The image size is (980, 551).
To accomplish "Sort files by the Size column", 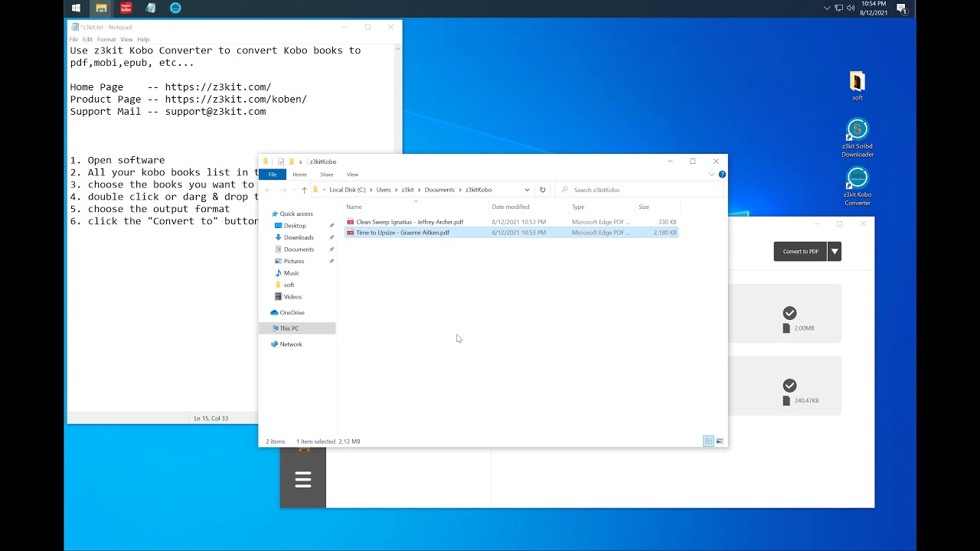I will (x=657, y=207).
